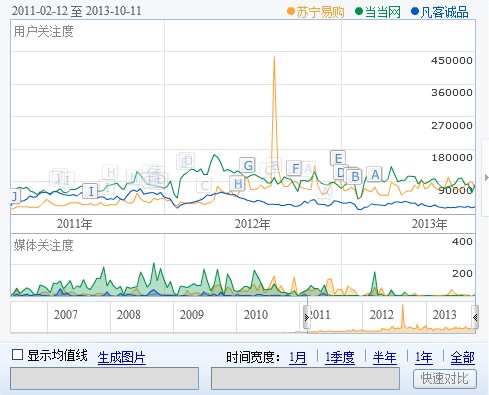The image size is (489, 395).
Task: Click the 媒体关注度 chart label
Action: (x=43, y=245)
